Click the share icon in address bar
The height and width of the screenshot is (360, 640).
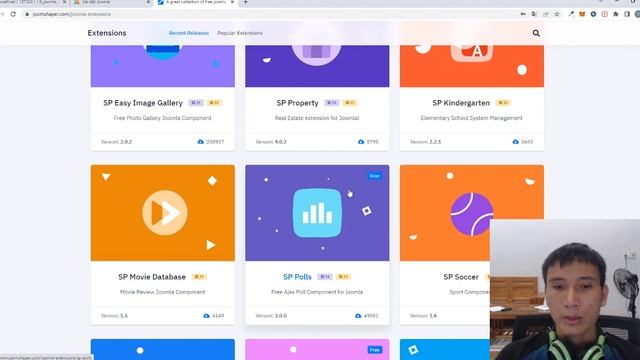tap(546, 14)
